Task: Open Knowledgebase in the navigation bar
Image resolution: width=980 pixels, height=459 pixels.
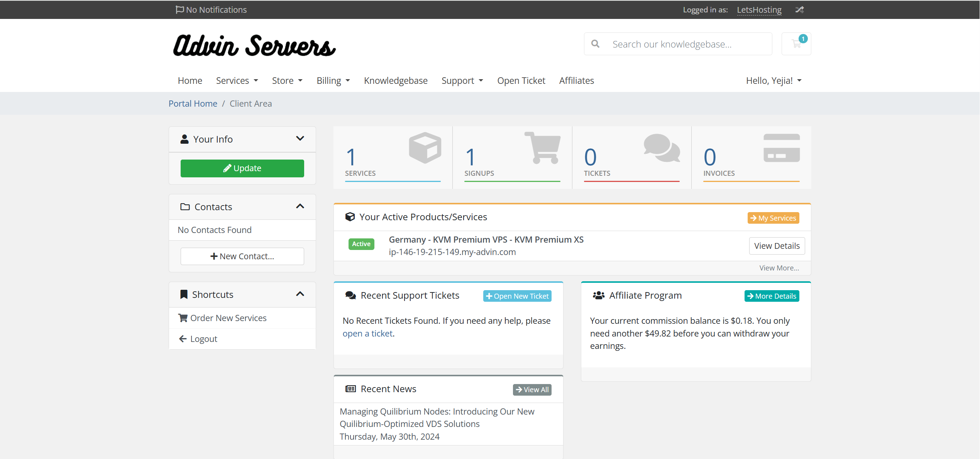Action: [x=396, y=80]
